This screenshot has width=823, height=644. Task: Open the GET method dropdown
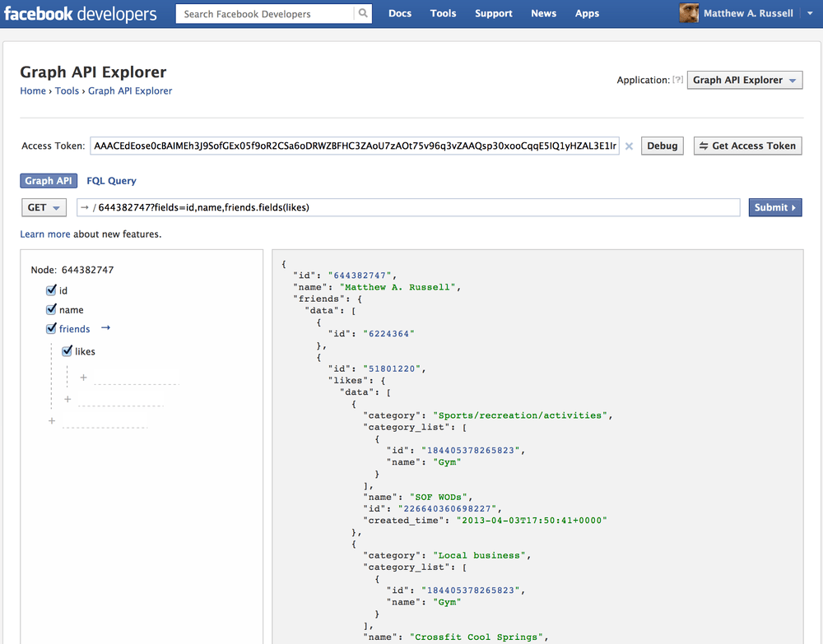tap(44, 208)
